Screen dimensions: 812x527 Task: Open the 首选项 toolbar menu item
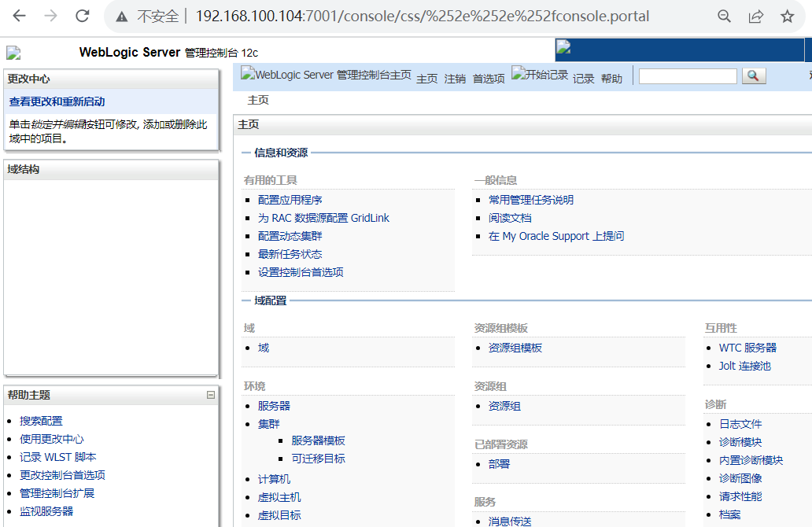[x=489, y=79]
